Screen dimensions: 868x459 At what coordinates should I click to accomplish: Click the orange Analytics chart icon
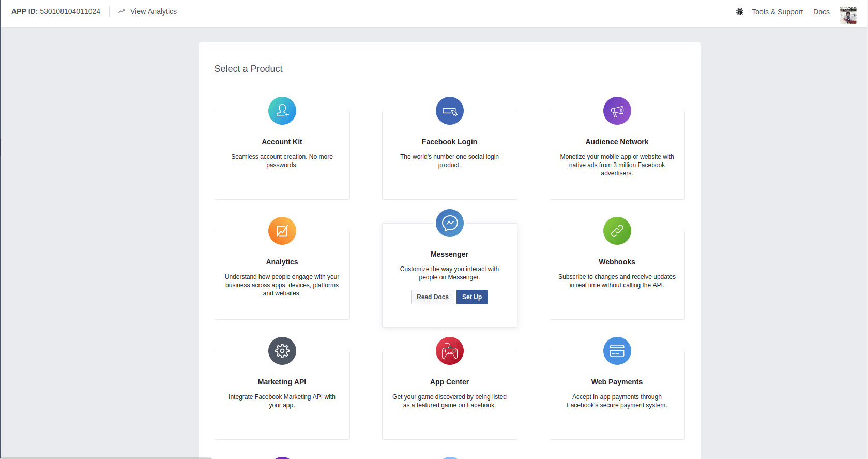tap(282, 231)
